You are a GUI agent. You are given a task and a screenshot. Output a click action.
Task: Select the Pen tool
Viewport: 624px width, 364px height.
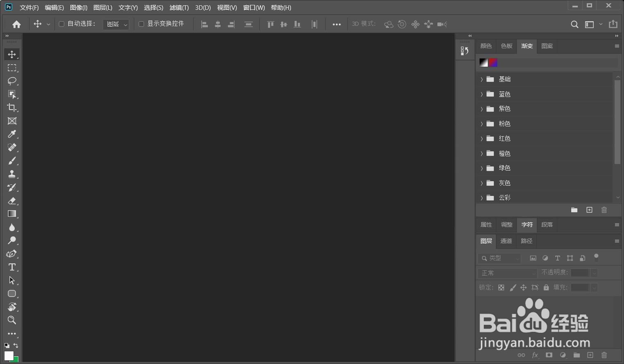pyautogui.click(x=12, y=254)
